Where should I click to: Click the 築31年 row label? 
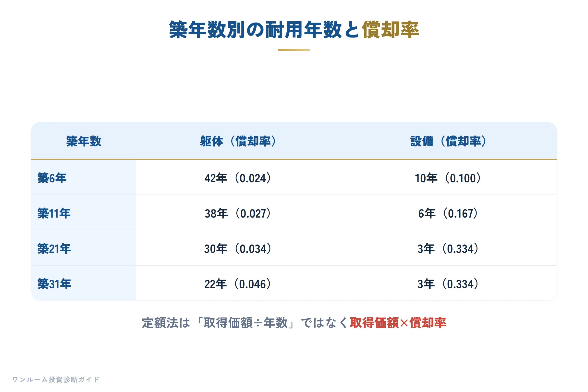click(54, 284)
